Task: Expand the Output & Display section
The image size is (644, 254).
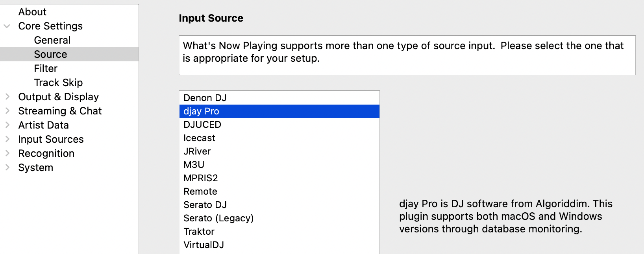Action: [7, 97]
